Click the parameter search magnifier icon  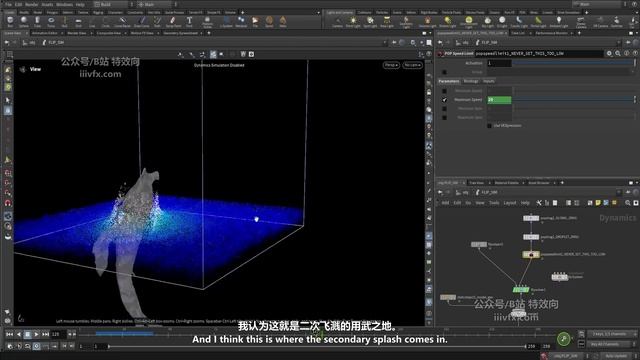[x=618, y=53]
